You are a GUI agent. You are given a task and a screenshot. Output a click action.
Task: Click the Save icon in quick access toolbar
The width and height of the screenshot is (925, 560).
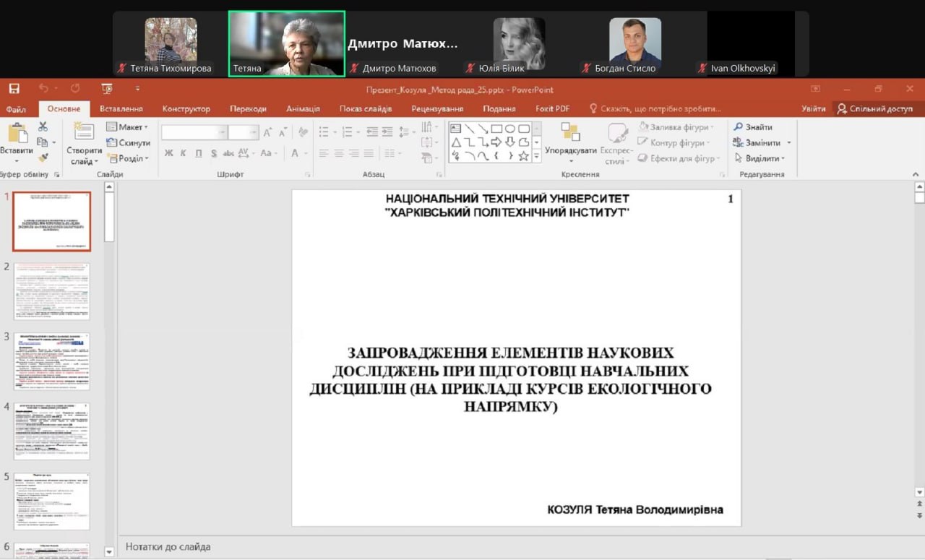[14, 89]
